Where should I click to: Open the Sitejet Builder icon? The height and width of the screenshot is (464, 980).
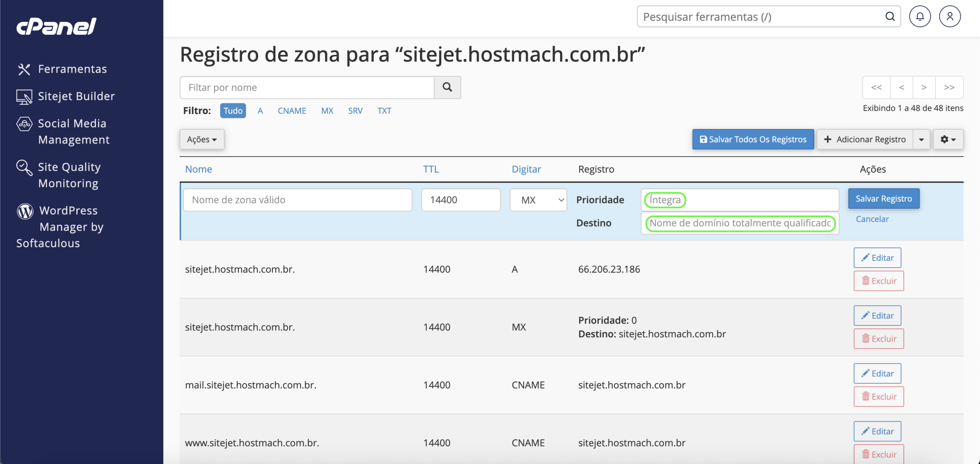(x=24, y=96)
